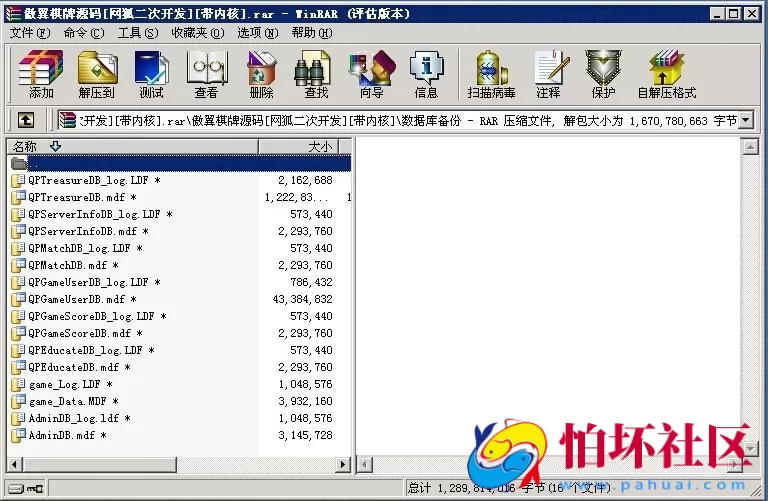Click size value 786,432

(x=312, y=282)
